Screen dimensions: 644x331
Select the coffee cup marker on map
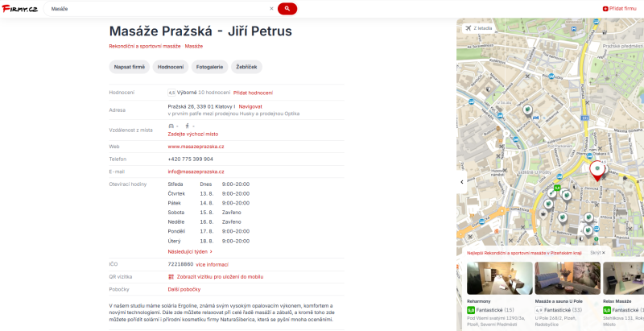coord(543,213)
